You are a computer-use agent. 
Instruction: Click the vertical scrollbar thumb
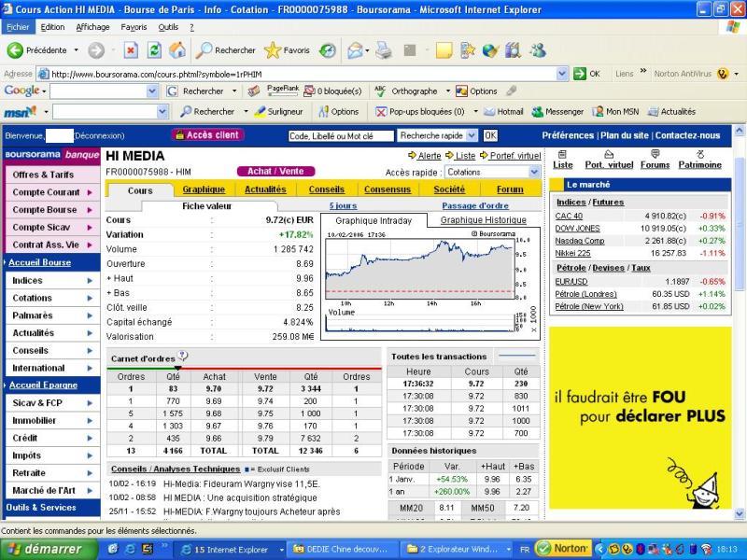point(740,223)
